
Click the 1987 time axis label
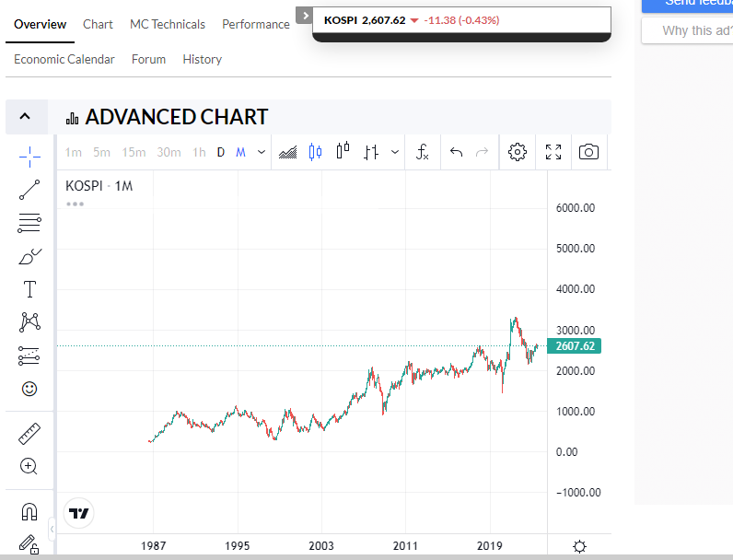pos(154,546)
